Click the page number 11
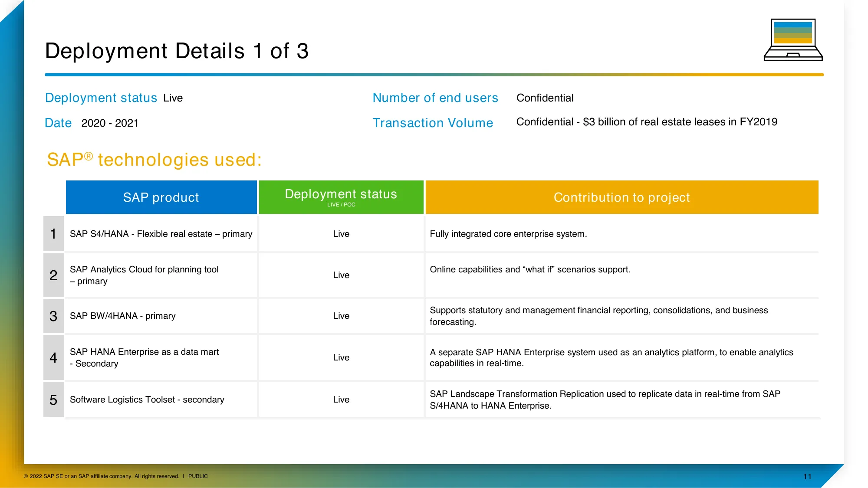This screenshot has width=868, height=488. click(807, 477)
